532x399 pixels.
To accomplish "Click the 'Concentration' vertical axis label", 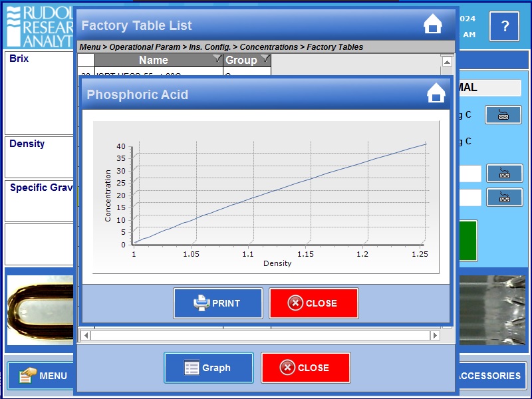I will coord(108,196).
